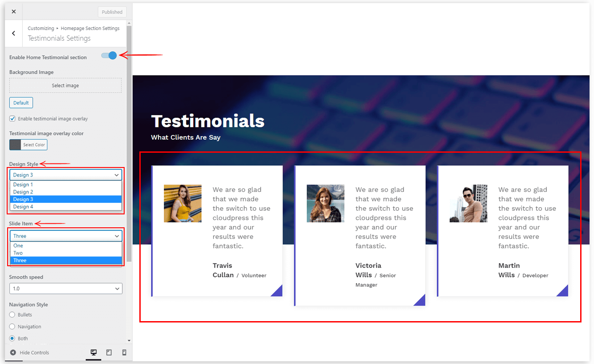Click the Hide Controls arrow icon
This screenshot has height=364, width=594.
(13, 352)
